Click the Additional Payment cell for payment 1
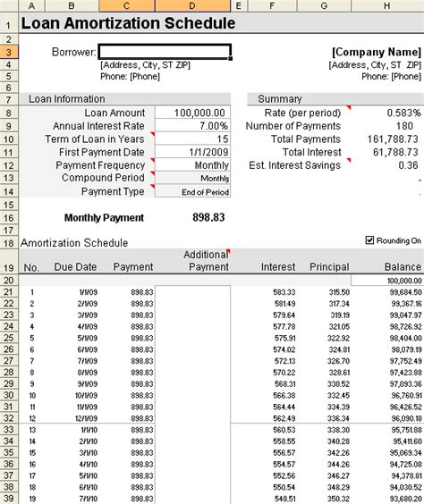Screen dimensions: 424x504 click(x=192, y=292)
